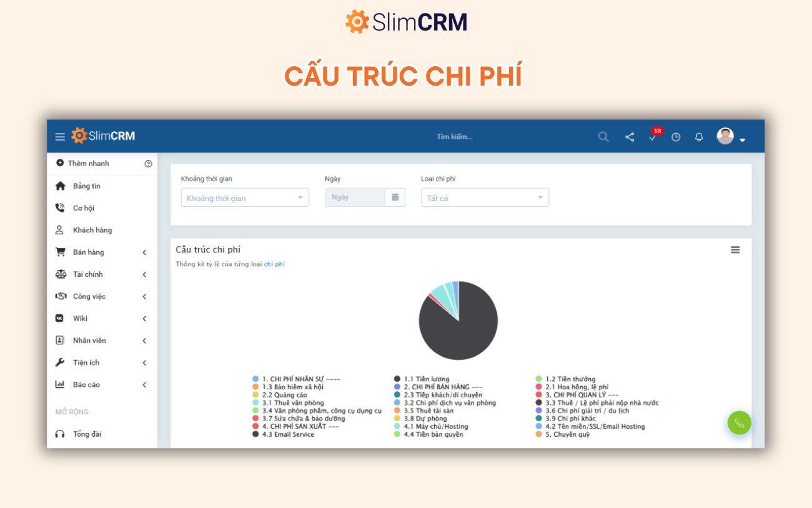Click the green floating phone button
The height and width of the screenshot is (508, 812).
740,423
